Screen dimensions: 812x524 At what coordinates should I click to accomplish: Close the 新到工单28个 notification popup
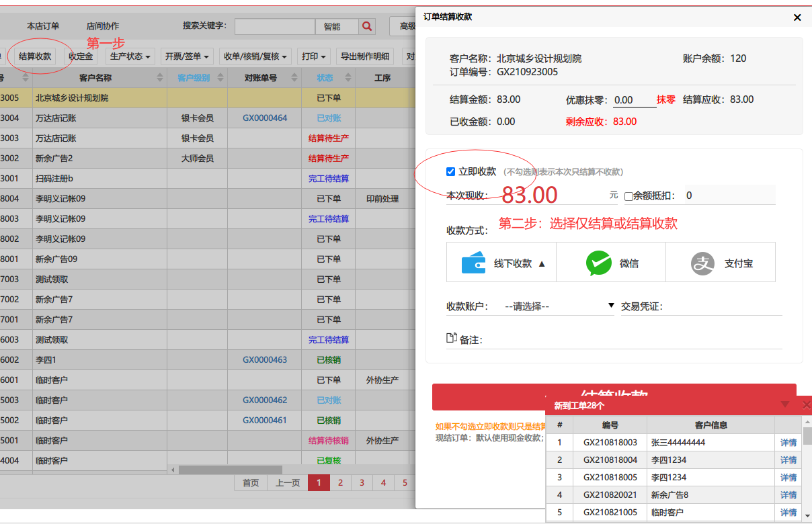pos(807,404)
